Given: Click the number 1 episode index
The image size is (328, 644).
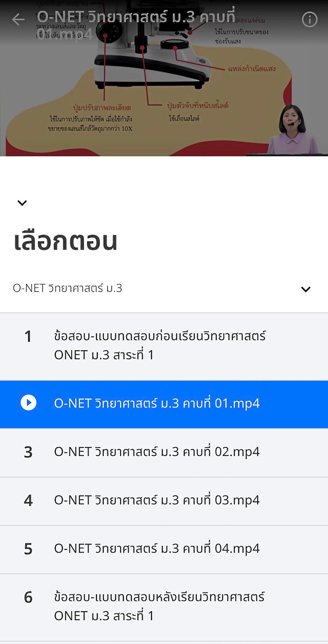Looking at the screenshot, I should pyautogui.click(x=28, y=337).
